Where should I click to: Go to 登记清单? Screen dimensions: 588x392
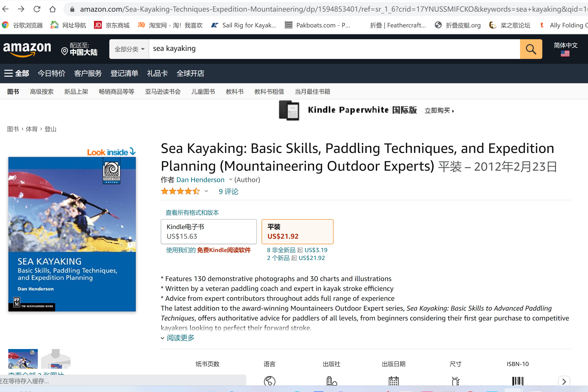(x=124, y=74)
